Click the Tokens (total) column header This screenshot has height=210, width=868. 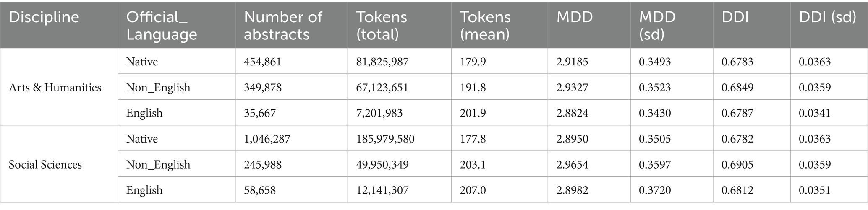click(x=382, y=26)
